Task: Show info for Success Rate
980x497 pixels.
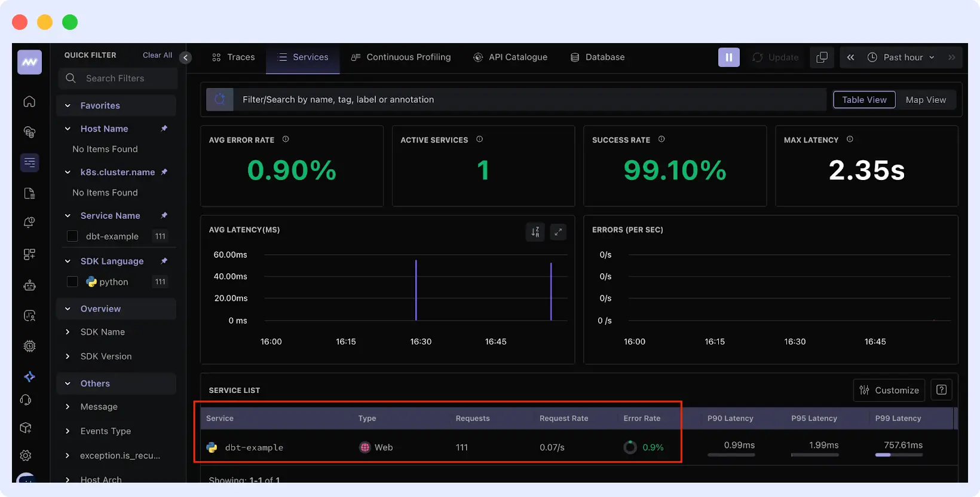Action: pos(661,139)
